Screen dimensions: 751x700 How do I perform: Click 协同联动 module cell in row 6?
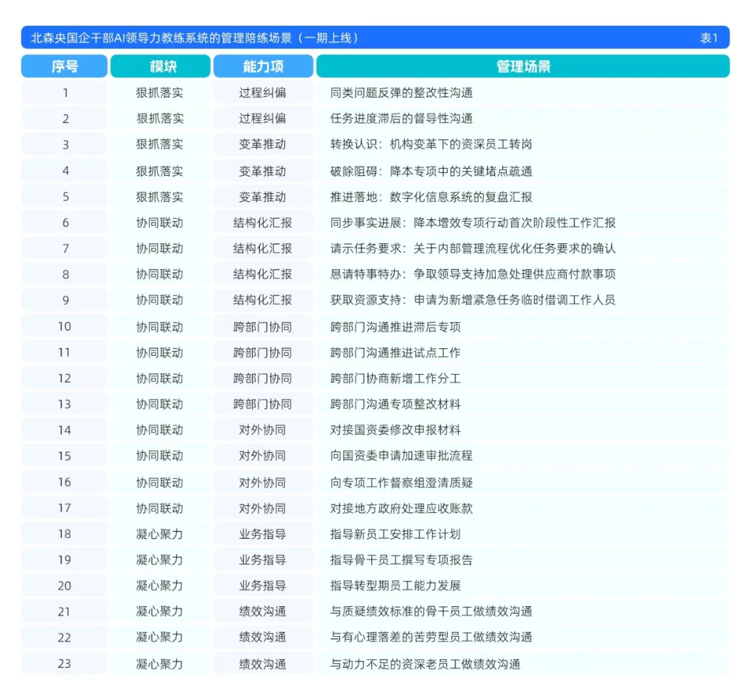pyautogui.click(x=159, y=222)
